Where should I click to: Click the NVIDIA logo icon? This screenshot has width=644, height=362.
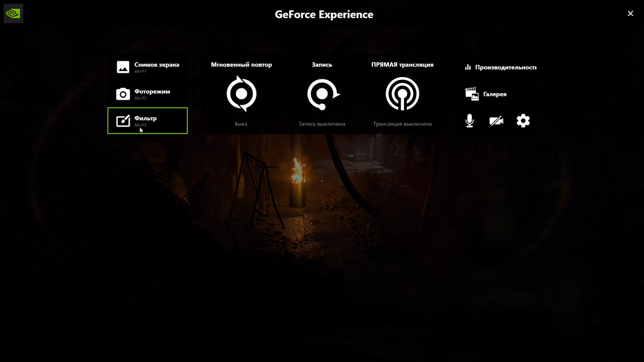pyautogui.click(x=13, y=13)
